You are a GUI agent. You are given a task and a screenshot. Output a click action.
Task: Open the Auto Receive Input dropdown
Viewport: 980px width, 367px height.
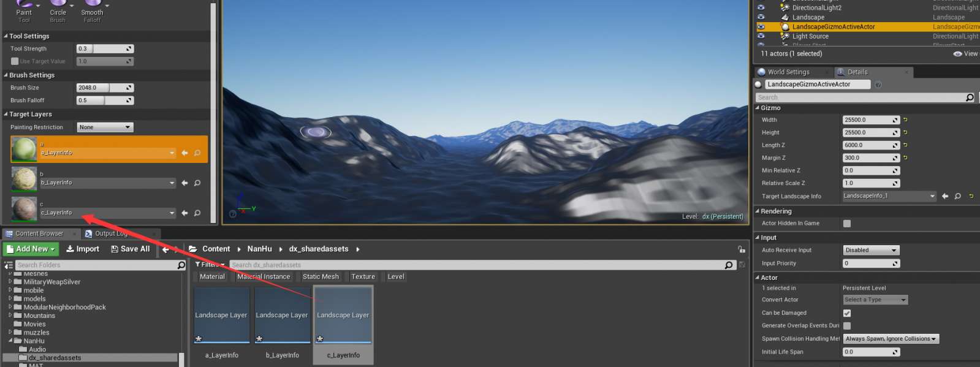(871, 250)
